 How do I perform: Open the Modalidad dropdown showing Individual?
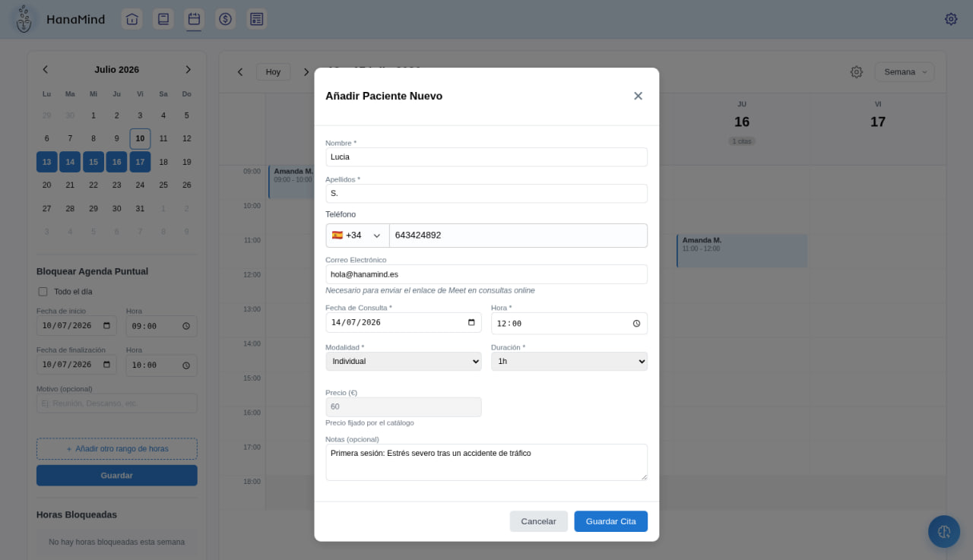[x=404, y=361]
